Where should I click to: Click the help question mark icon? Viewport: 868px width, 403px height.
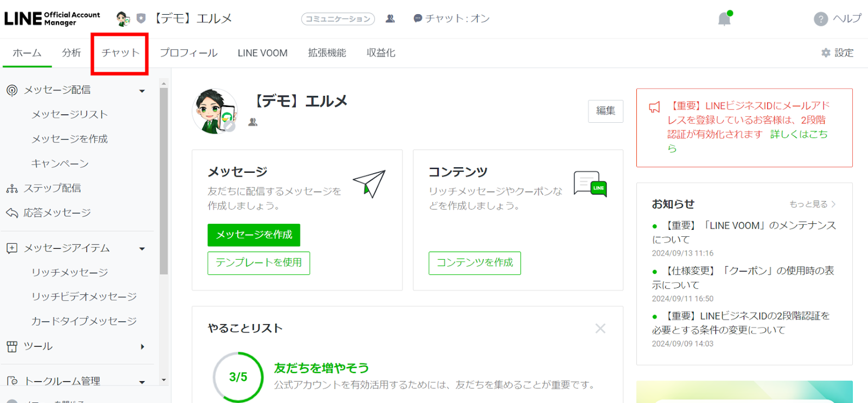tap(821, 19)
